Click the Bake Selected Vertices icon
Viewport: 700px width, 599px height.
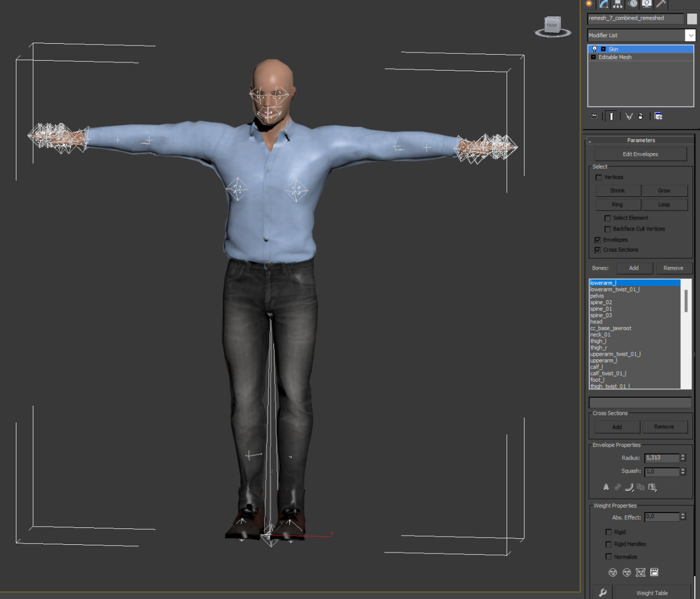click(654, 572)
